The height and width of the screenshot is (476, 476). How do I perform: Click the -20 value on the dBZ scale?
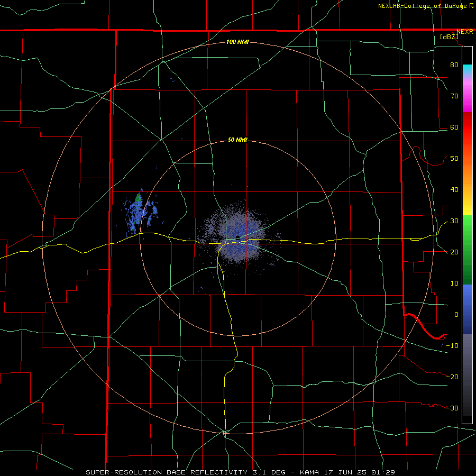452,377
